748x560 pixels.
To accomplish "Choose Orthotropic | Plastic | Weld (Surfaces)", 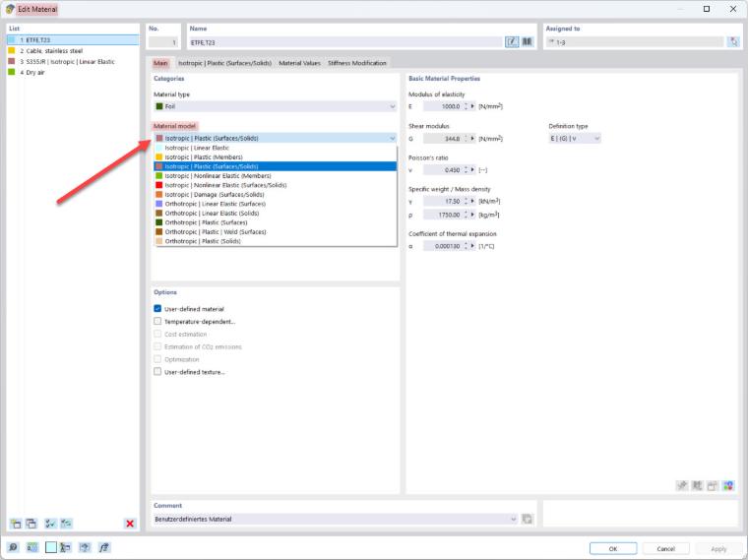I will click(276, 232).
